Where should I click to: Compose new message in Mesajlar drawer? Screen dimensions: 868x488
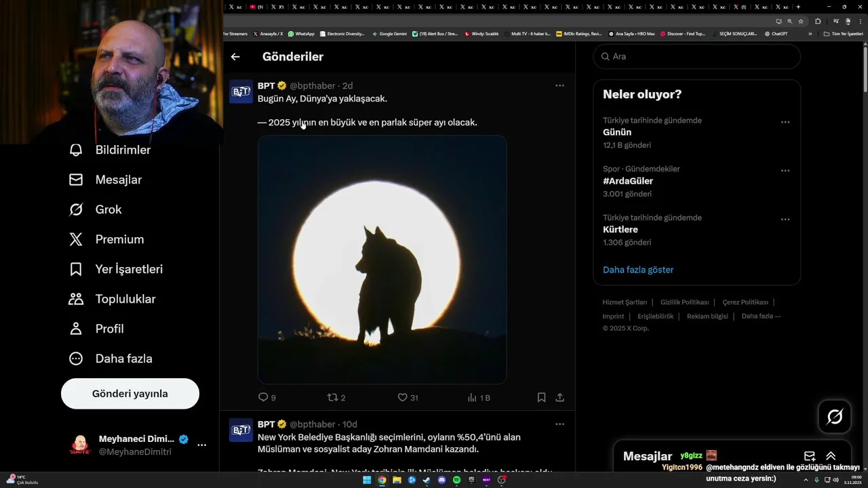point(810,456)
